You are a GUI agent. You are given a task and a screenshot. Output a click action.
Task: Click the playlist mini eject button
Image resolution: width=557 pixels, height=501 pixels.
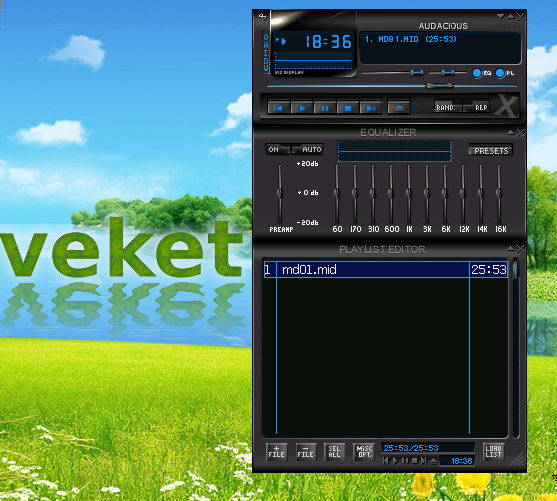pyautogui.click(x=433, y=461)
